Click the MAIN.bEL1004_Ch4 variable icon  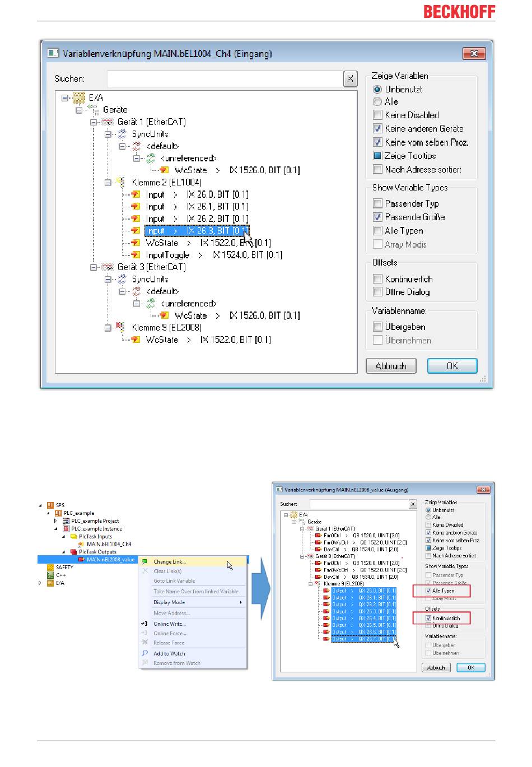(x=81, y=544)
